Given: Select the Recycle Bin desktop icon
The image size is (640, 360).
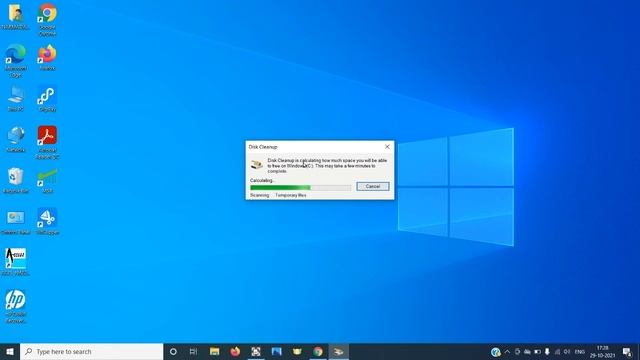Looking at the screenshot, I should pos(16,180).
